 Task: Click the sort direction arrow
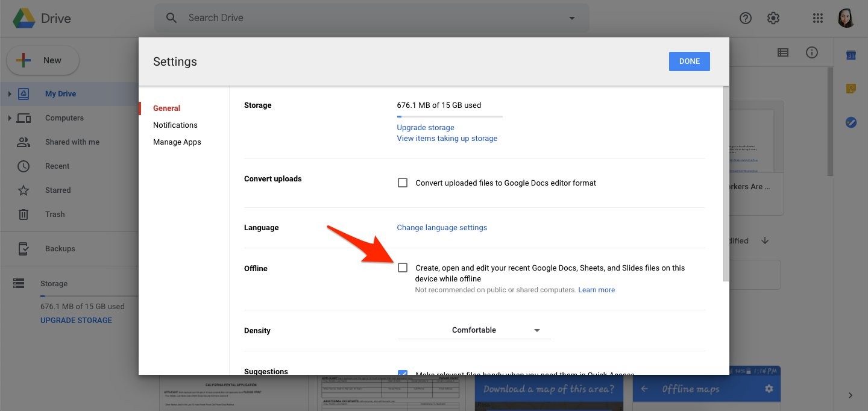pyautogui.click(x=765, y=240)
